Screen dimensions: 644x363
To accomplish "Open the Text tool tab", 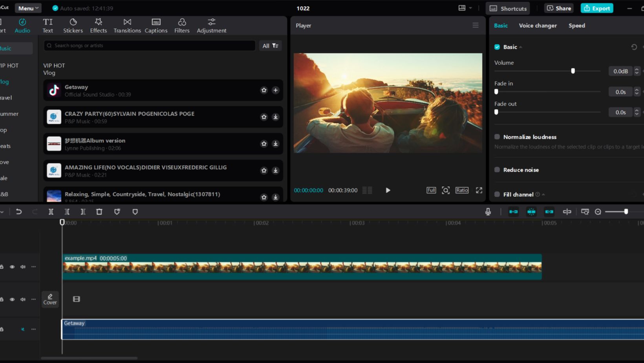I will click(x=48, y=26).
